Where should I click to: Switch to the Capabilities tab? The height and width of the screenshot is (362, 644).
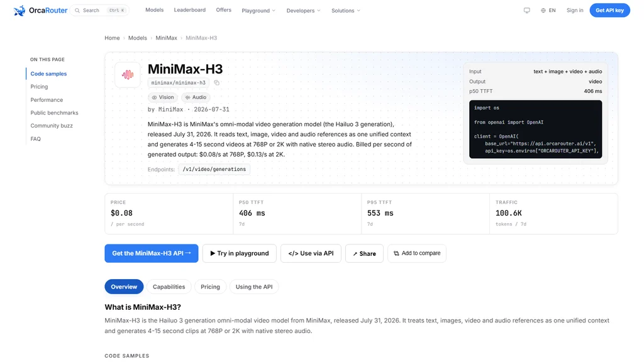[169, 287]
